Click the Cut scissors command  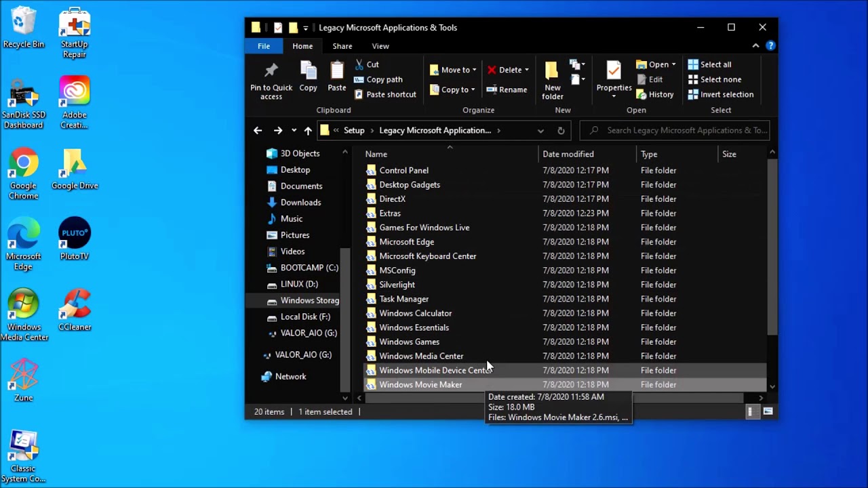(x=366, y=64)
